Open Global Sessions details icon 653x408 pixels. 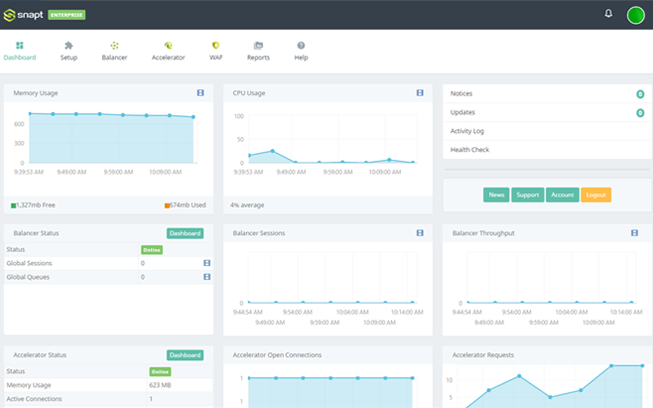point(206,263)
